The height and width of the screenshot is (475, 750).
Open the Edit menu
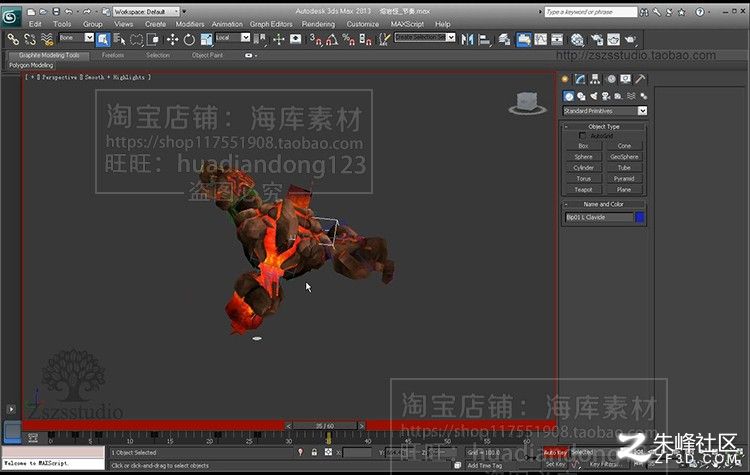pos(35,24)
